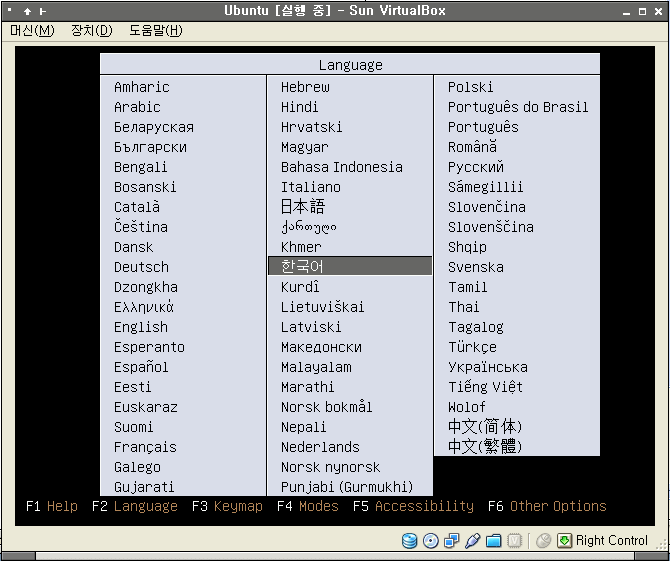Select Deutsch language
670x561 pixels.
[x=141, y=267]
